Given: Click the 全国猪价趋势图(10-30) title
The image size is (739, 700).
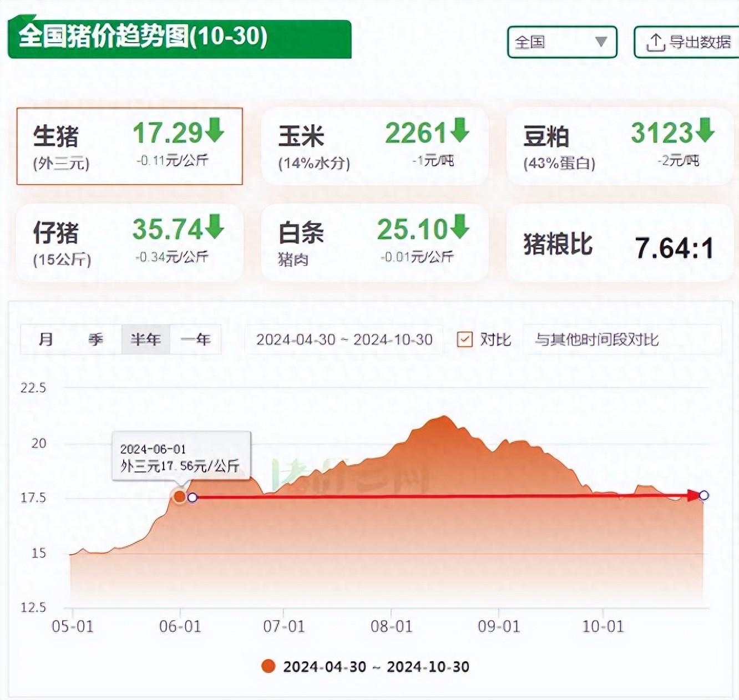Looking at the screenshot, I should coord(143,37).
